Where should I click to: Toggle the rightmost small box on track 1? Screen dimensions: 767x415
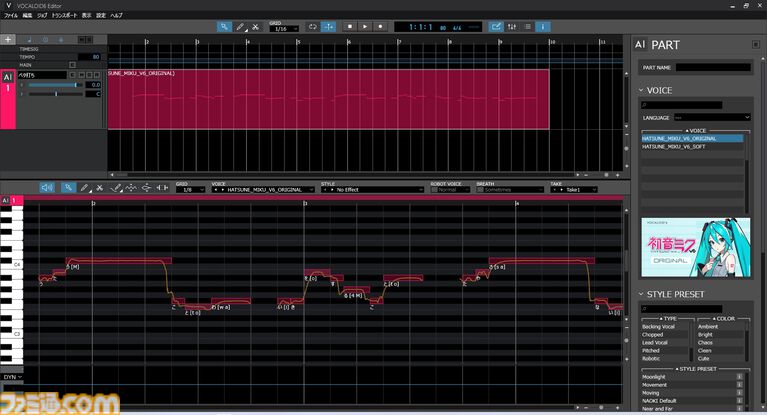97,75
